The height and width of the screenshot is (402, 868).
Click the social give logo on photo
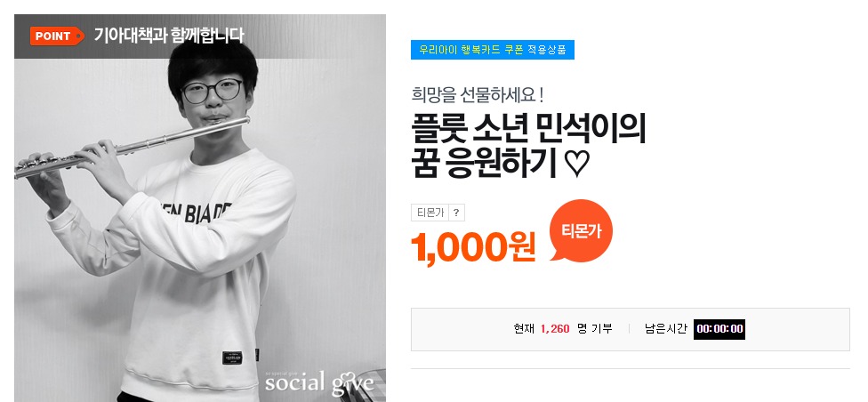(x=319, y=382)
